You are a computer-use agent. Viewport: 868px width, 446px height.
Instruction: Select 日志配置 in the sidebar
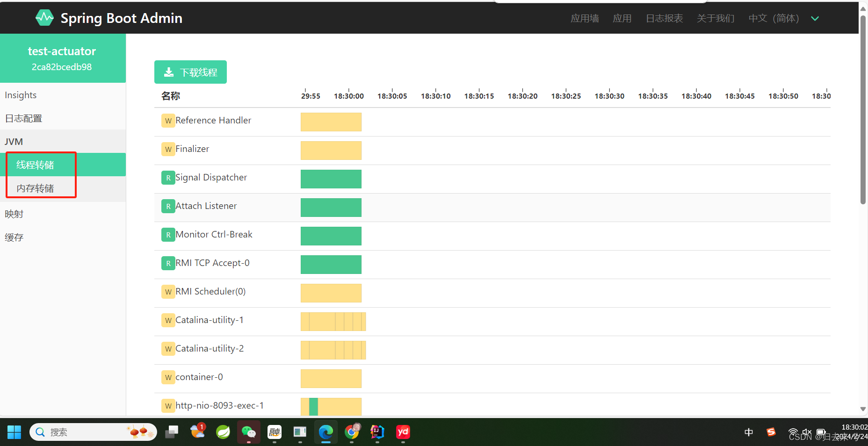[x=63, y=118]
